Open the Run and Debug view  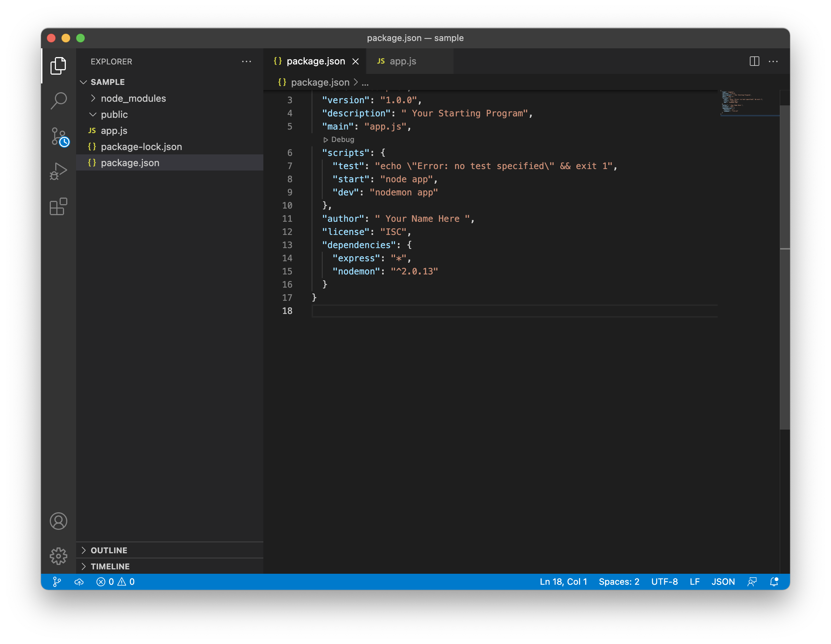pos(59,171)
